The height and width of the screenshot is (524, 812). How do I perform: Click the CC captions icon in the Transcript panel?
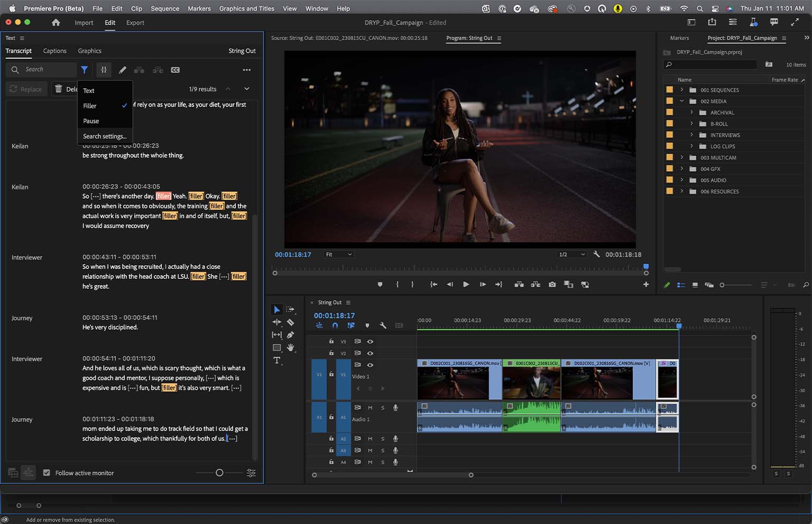(x=175, y=69)
